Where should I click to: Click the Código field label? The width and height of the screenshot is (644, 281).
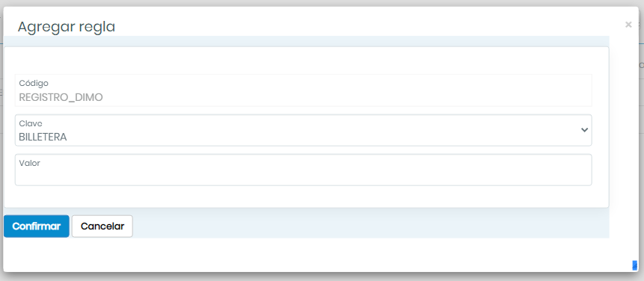click(x=34, y=83)
